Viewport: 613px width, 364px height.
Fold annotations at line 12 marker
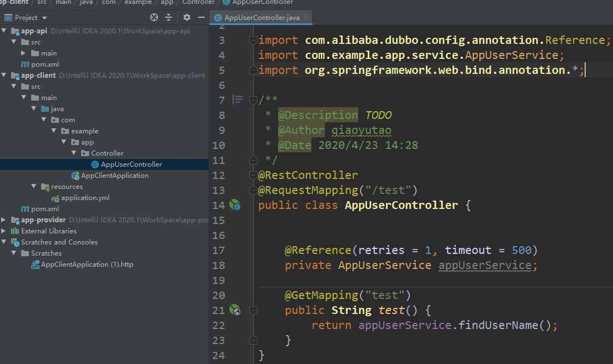[253, 176]
